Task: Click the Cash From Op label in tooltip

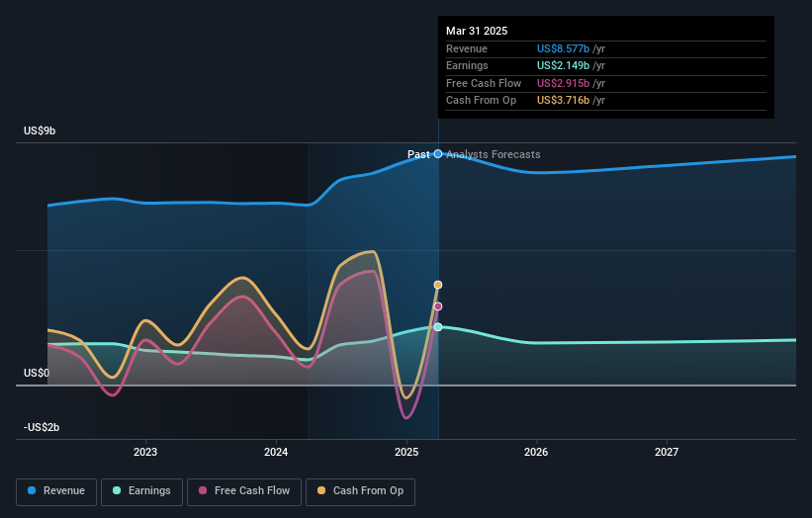Action: [481, 101]
